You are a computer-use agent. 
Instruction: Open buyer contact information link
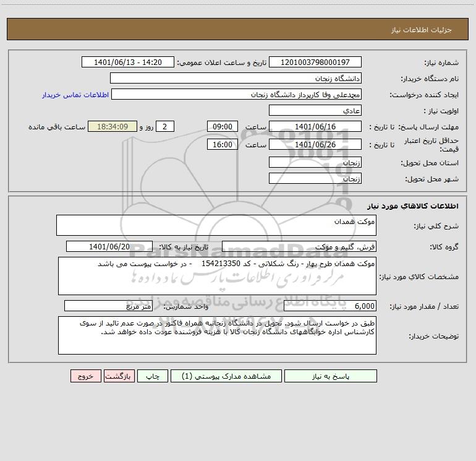click(x=75, y=95)
